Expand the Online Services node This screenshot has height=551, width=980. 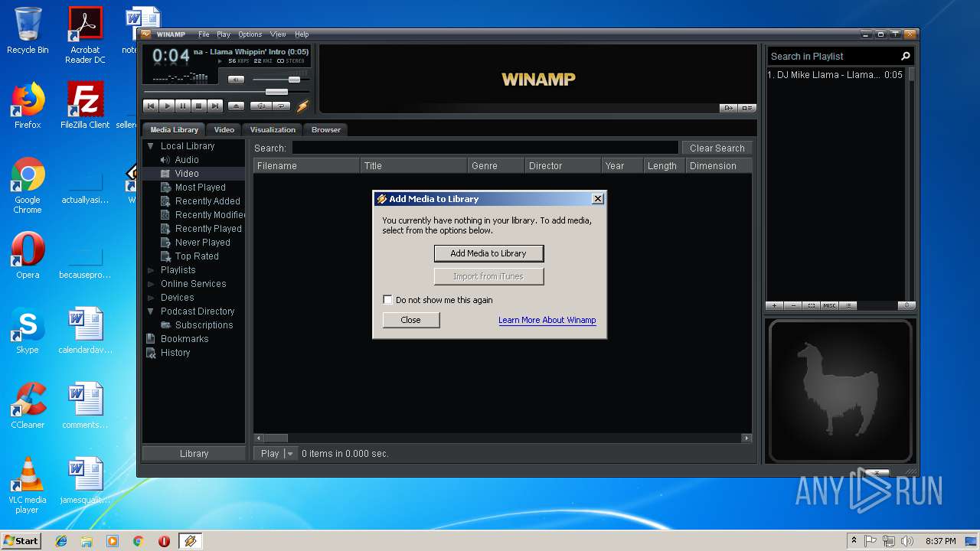[x=151, y=284]
